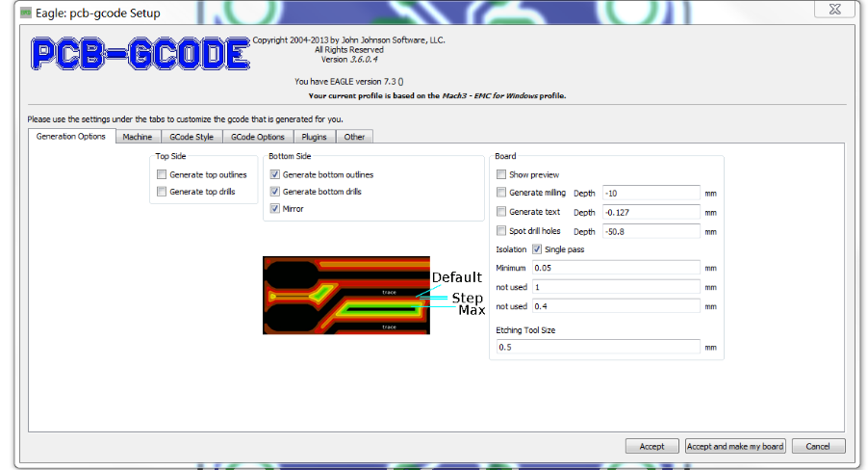868x470 pixels.
Task: Uncheck Generate bottom drills
Action: (x=275, y=192)
